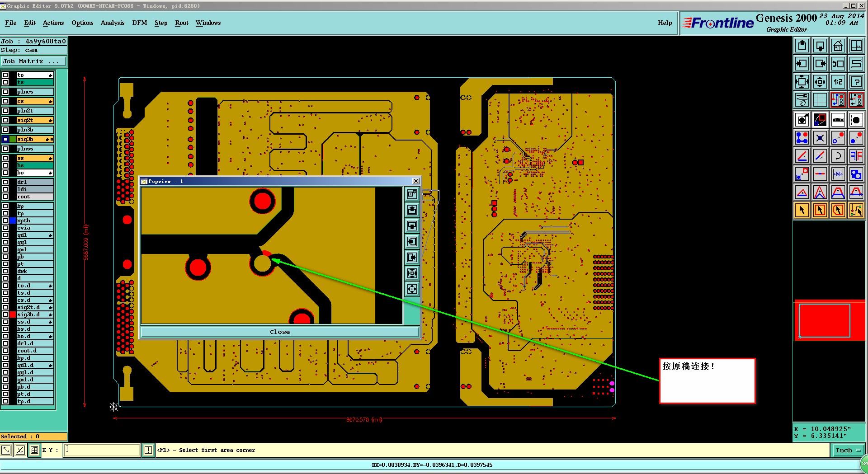This screenshot has height=474, width=868.
Task: Select the ruler measure tool icon
Action: coord(838,120)
